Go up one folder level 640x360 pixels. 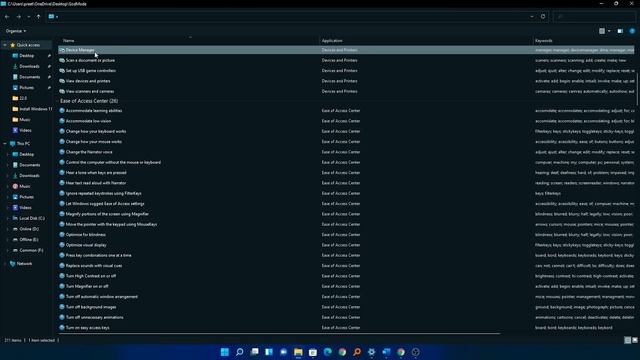(38, 17)
